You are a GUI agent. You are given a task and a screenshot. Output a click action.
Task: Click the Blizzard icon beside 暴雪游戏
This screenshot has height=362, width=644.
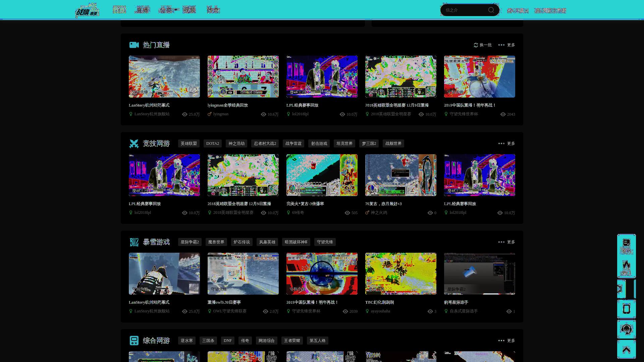pyautogui.click(x=134, y=242)
